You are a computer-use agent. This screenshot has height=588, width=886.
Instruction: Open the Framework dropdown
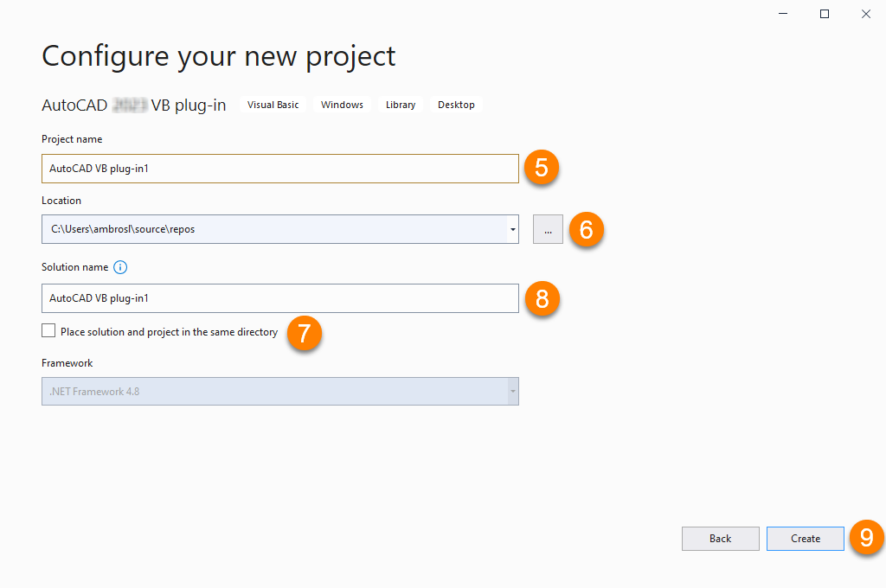[x=279, y=392]
